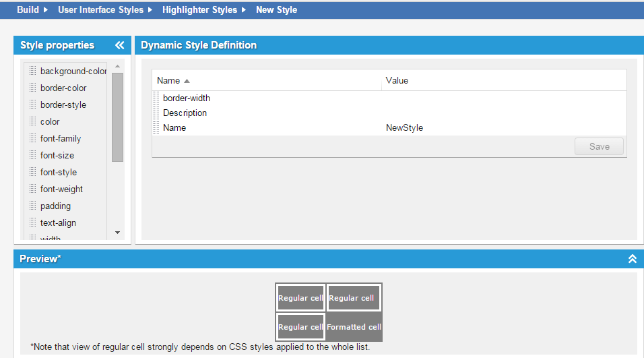Click grip icon next to padding property
This screenshot has height=358, width=644.
tap(32, 206)
